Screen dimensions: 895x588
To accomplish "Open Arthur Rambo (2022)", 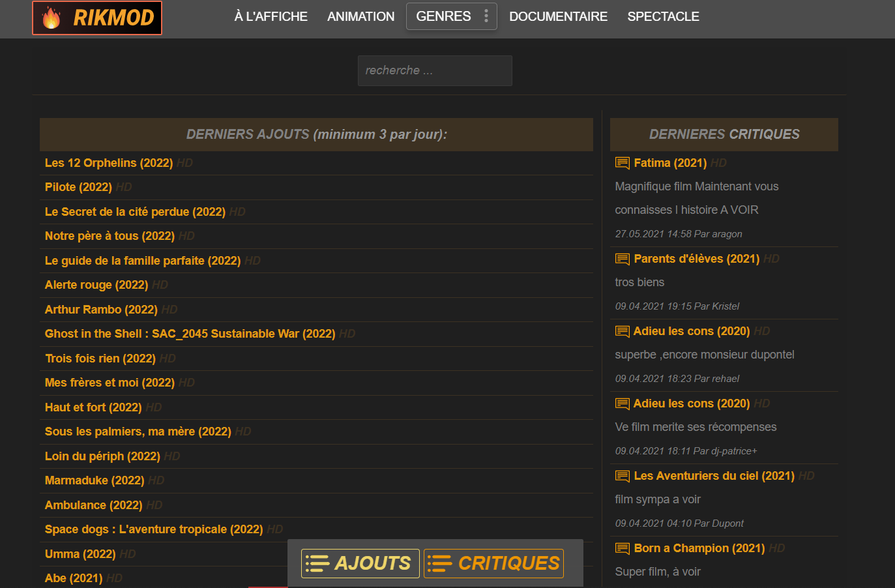I will pyautogui.click(x=101, y=310).
